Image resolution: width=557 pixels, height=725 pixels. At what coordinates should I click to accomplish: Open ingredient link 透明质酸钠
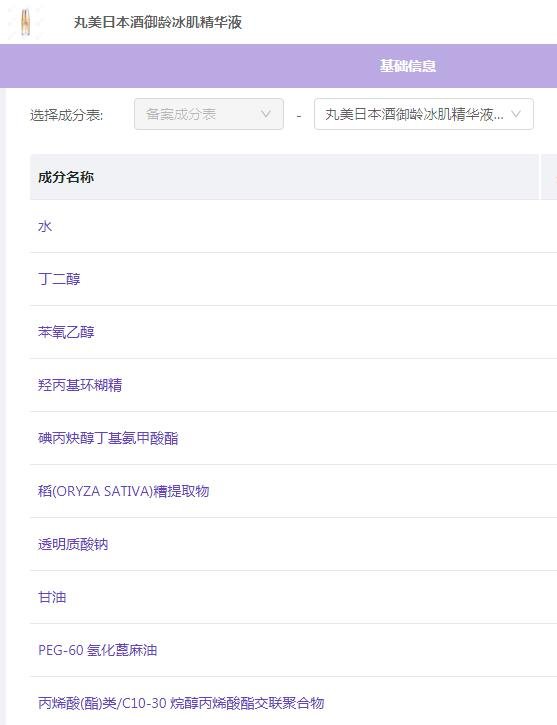(x=73, y=544)
